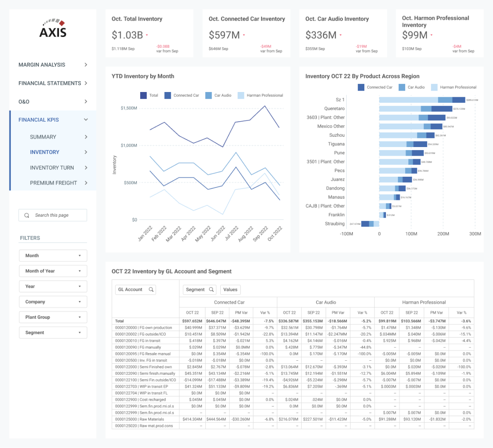
Task: Open the Premium Freight submenu arrow
Action: click(x=86, y=183)
